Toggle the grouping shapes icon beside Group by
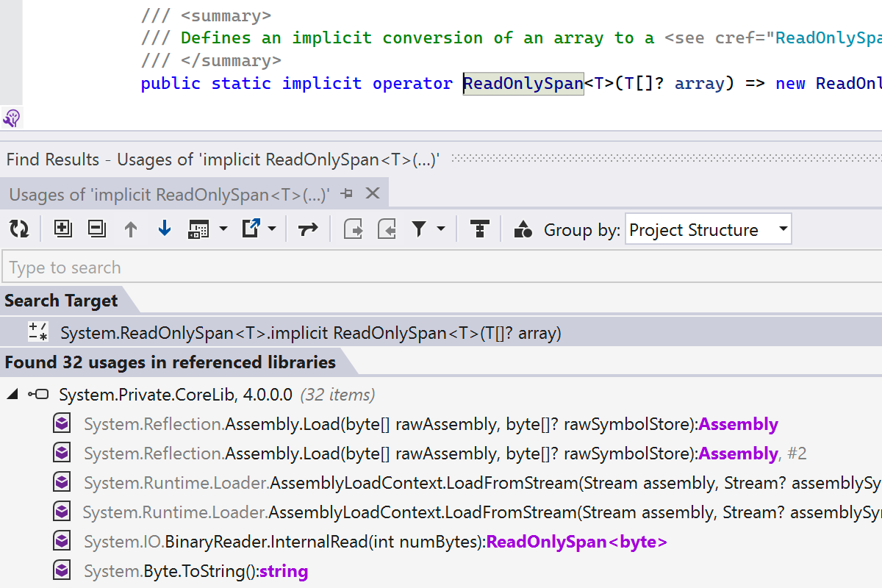This screenshot has width=882, height=588. (523, 229)
